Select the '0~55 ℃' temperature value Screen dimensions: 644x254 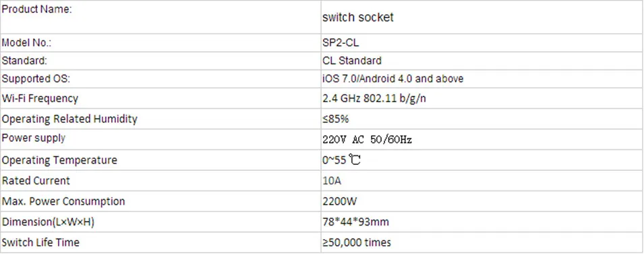(342, 159)
